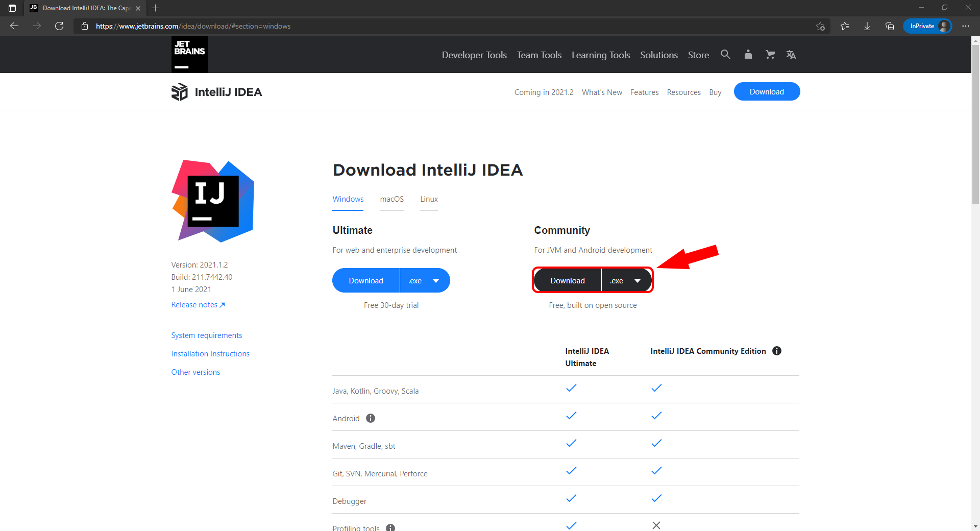Click the JetBrains logo

click(189, 55)
